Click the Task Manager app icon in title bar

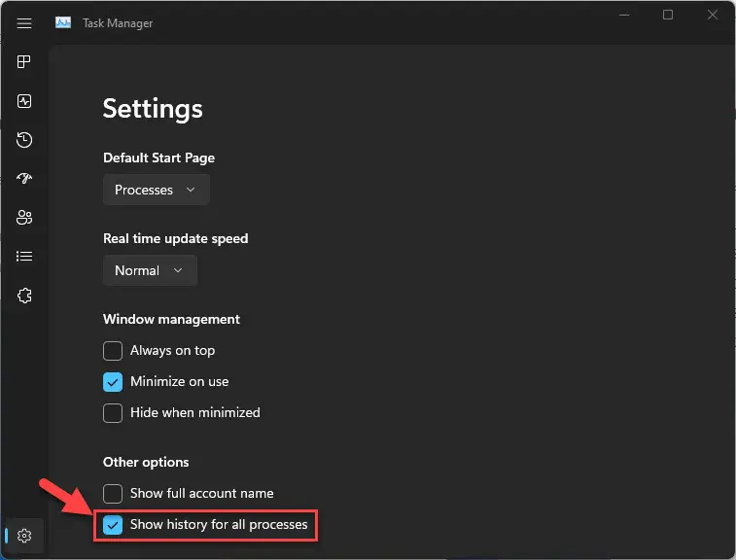(x=63, y=22)
